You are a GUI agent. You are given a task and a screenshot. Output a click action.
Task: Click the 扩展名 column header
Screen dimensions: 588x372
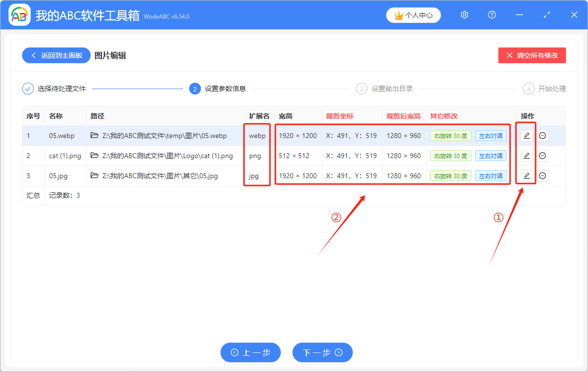(x=259, y=116)
